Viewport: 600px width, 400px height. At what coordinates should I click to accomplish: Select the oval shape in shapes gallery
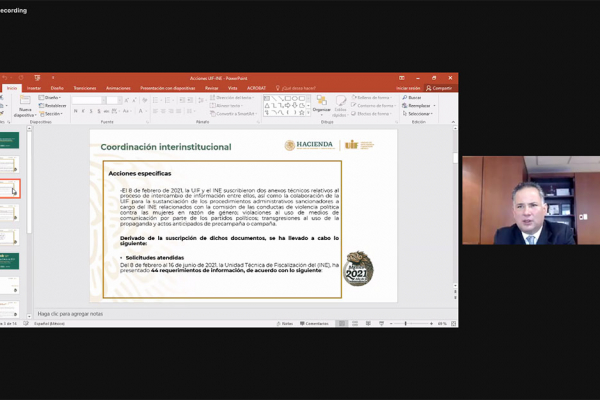click(x=295, y=99)
